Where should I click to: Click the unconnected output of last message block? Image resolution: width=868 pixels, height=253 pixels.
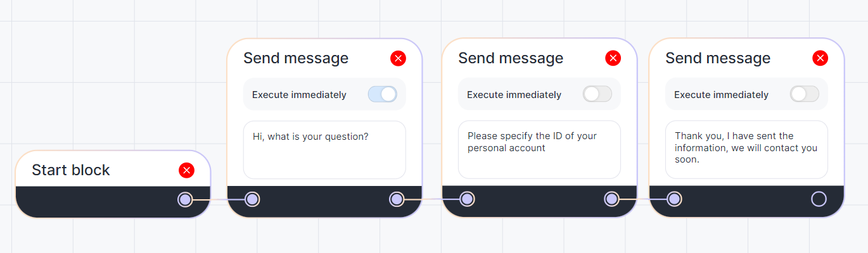819,200
